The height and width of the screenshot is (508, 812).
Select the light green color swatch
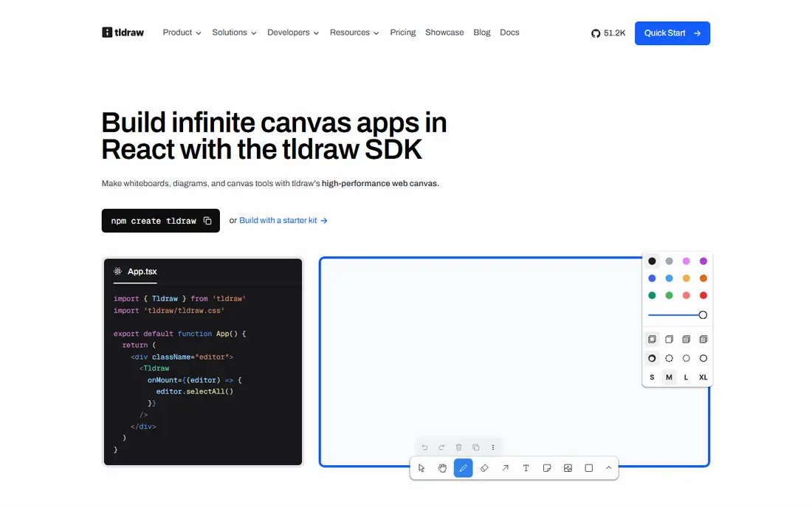click(x=669, y=295)
